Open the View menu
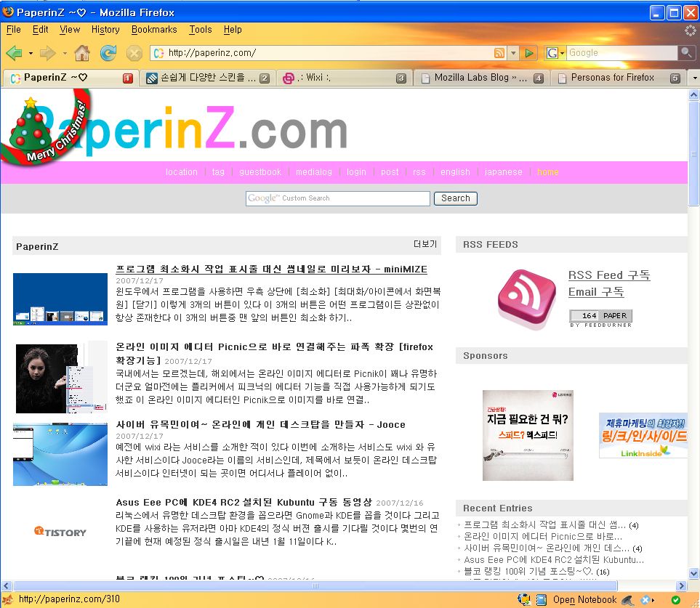 click(70, 30)
